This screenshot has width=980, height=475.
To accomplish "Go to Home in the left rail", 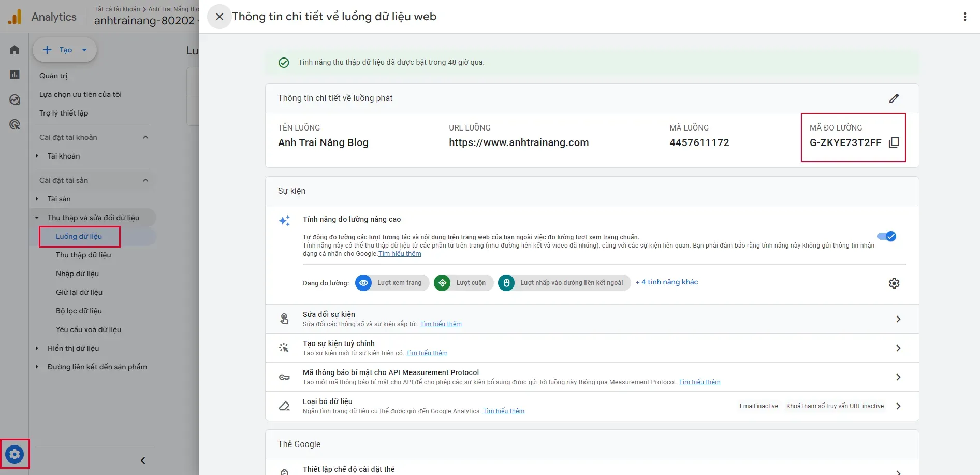I will 14,50.
